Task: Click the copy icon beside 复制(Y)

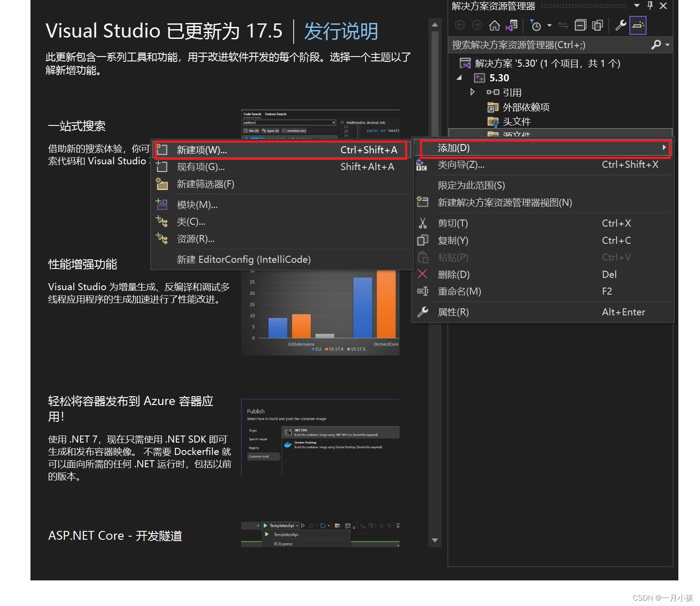Action: (x=423, y=240)
